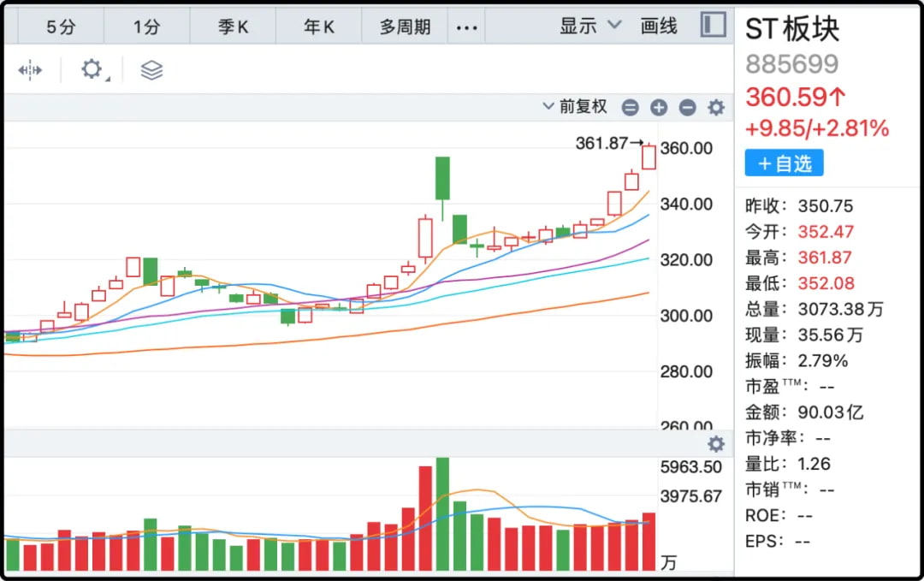Click the 最高 value 361.87
This screenshot has width=924, height=581.
pyautogui.click(x=825, y=258)
